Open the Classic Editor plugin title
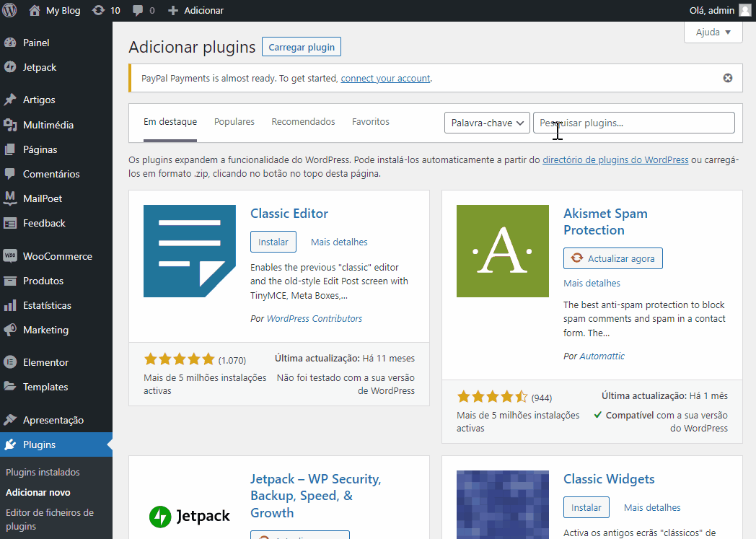 point(289,214)
